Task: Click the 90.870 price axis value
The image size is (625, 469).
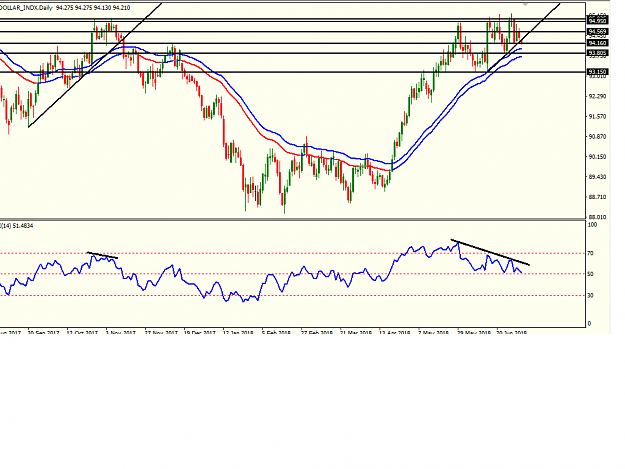Action: (x=597, y=136)
